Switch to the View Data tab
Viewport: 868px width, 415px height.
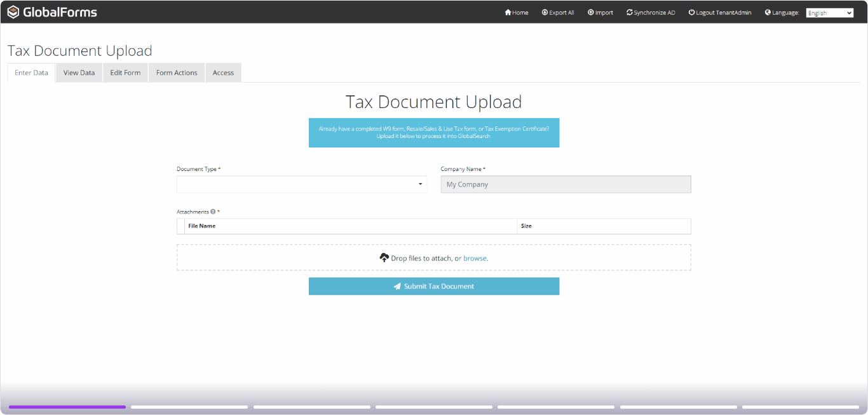click(x=78, y=72)
